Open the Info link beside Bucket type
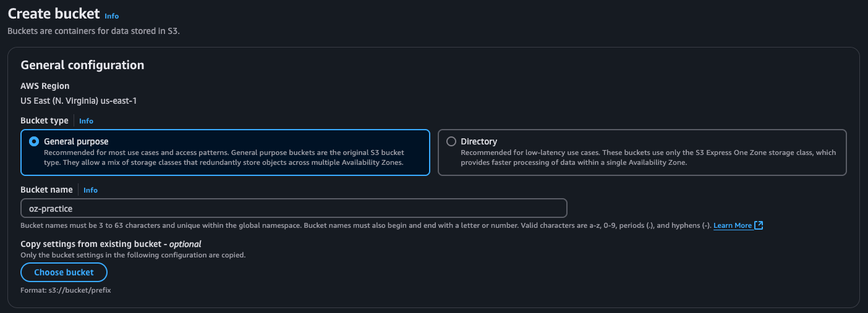Screen dimensions: 868x313 [86, 121]
